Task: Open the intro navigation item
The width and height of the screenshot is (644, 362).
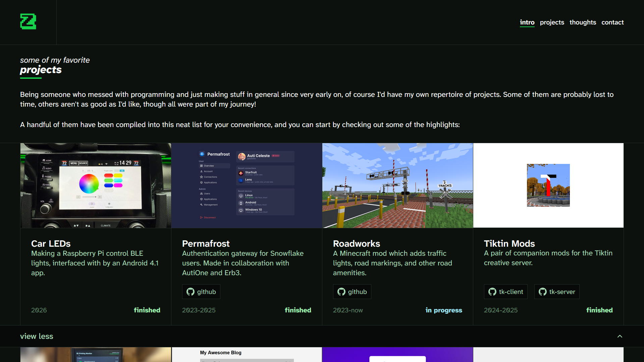Action: coord(527,22)
